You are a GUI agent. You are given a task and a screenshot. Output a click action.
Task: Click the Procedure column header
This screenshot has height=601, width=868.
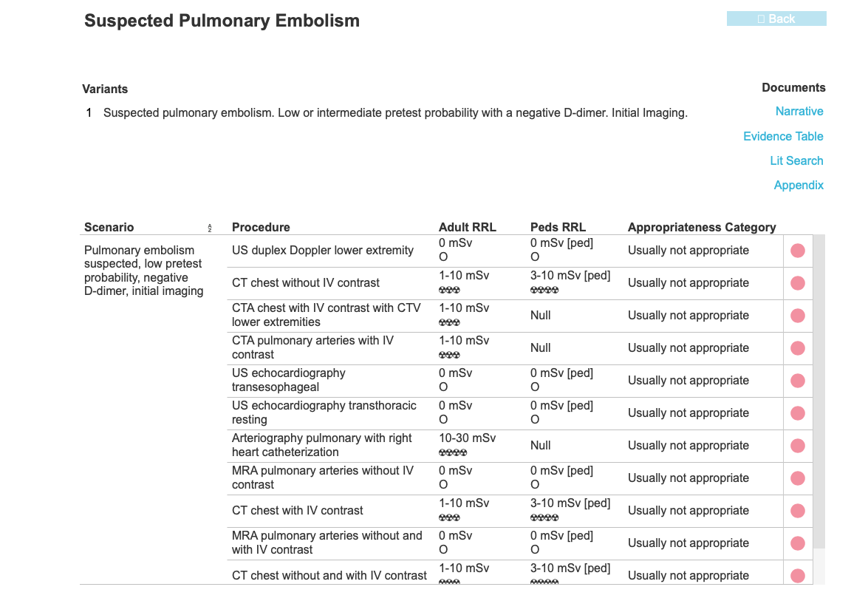[x=261, y=227]
